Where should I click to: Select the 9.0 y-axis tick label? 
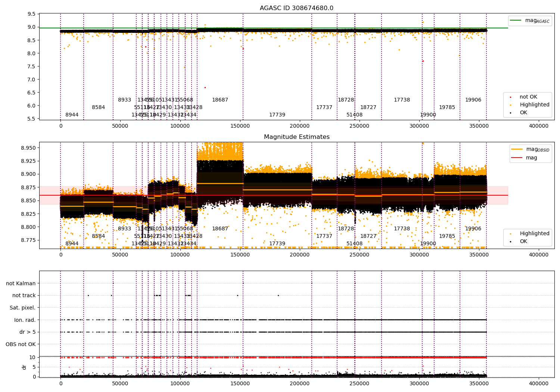[x=32, y=27]
